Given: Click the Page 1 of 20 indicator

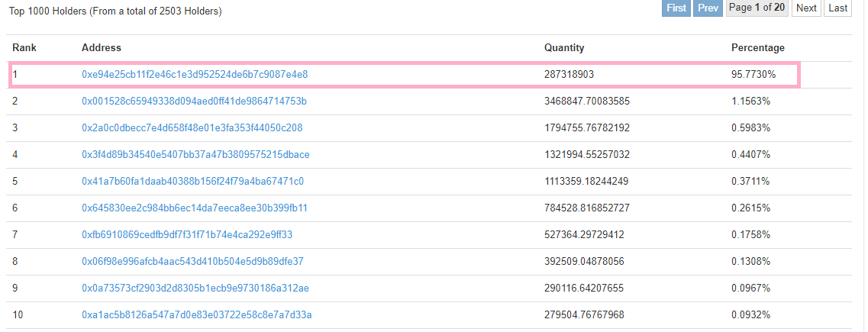Looking at the screenshot, I should click(757, 8).
